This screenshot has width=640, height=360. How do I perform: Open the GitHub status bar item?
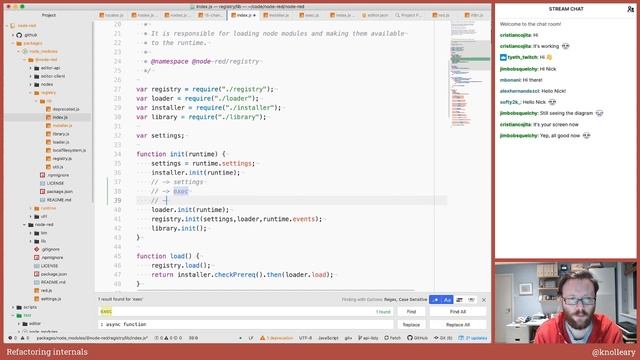pyautogui.click(x=417, y=338)
